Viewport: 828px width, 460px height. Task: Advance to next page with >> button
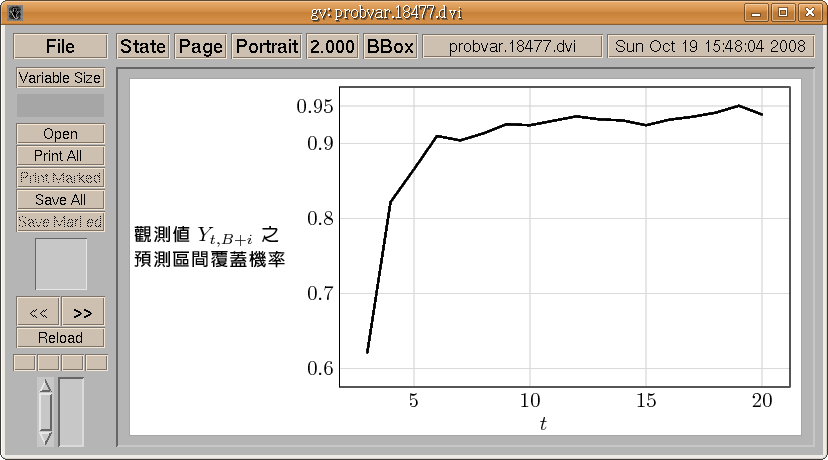click(x=83, y=312)
